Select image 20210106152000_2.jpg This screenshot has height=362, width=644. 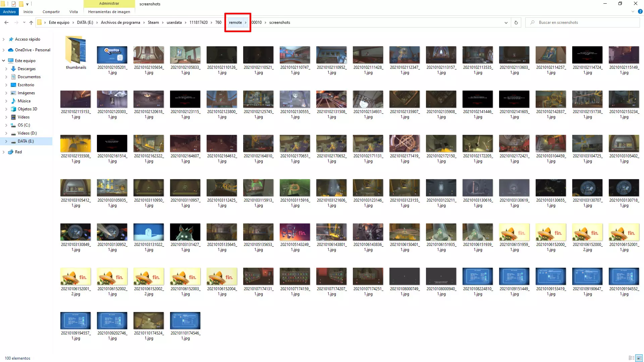pyautogui.click(x=587, y=232)
